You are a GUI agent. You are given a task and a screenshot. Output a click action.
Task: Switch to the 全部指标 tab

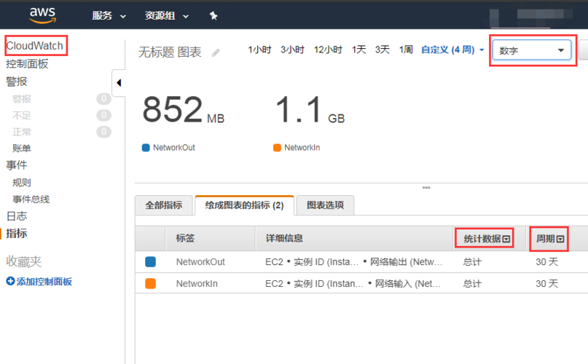click(164, 205)
